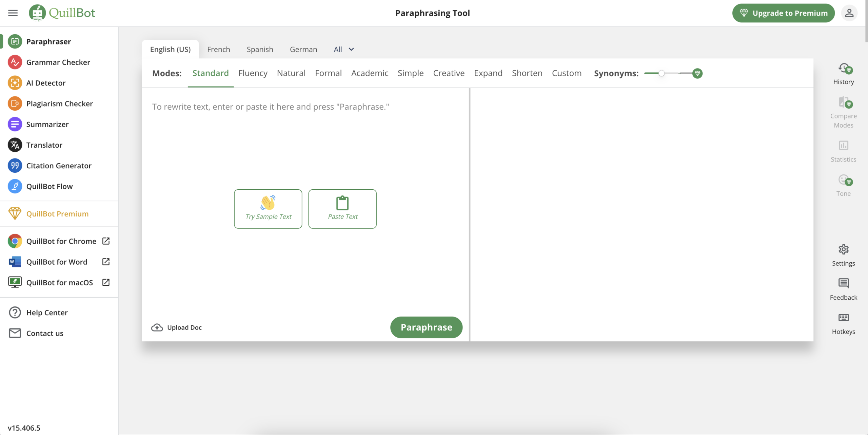Image resolution: width=868 pixels, height=435 pixels.
Task: Open the user account profile icon
Action: coord(849,13)
